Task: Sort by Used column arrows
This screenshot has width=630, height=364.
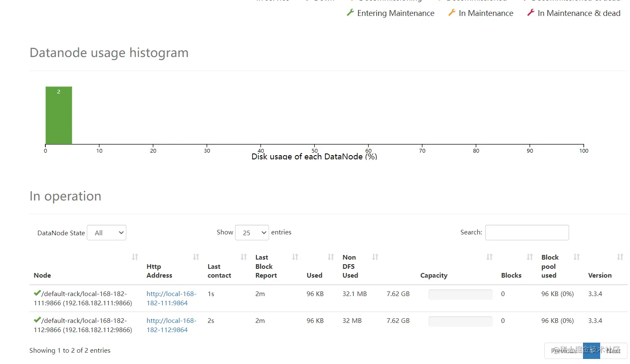Action: pos(331,257)
